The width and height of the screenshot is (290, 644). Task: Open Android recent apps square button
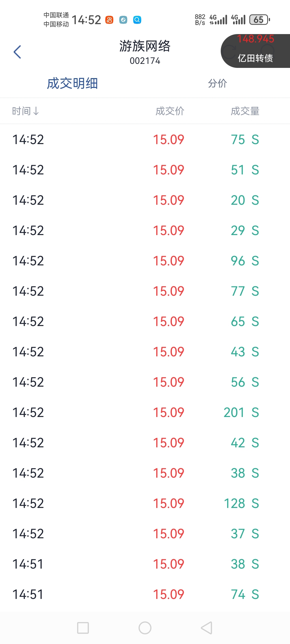[x=83, y=628]
